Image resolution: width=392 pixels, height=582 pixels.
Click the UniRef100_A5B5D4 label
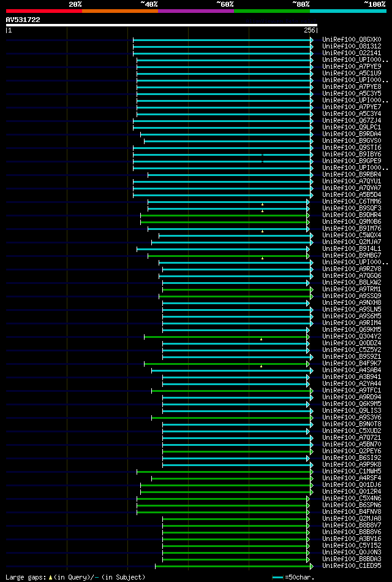(352, 195)
